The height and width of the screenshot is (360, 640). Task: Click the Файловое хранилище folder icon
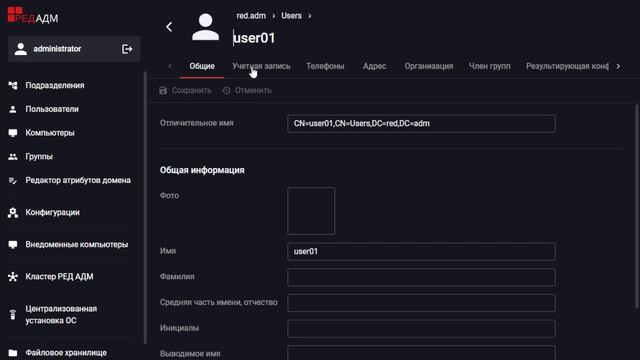13,353
